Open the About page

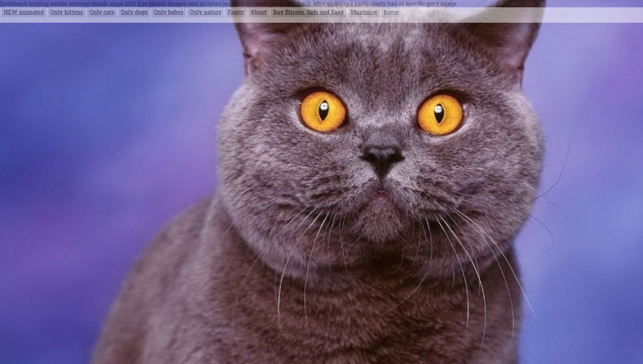coord(258,12)
